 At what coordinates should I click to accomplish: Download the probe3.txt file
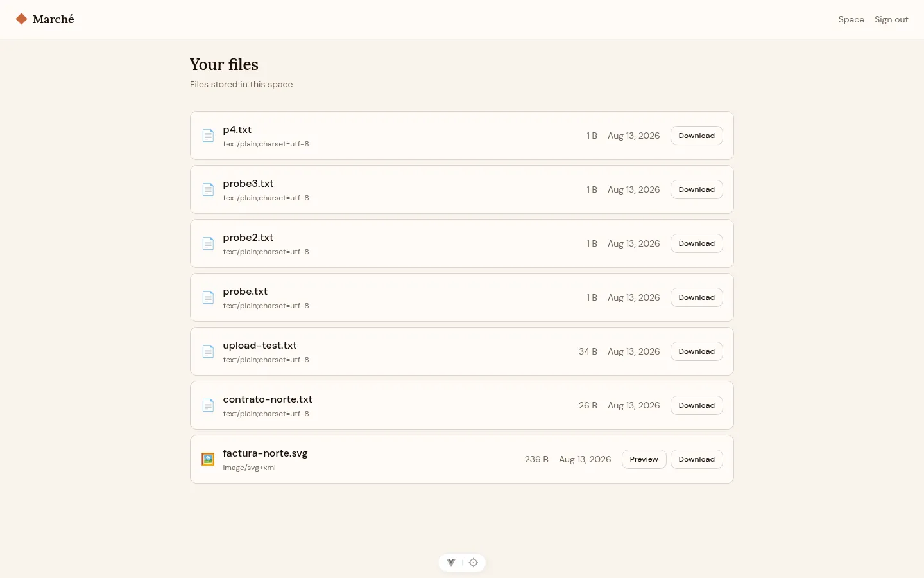click(x=696, y=189)
